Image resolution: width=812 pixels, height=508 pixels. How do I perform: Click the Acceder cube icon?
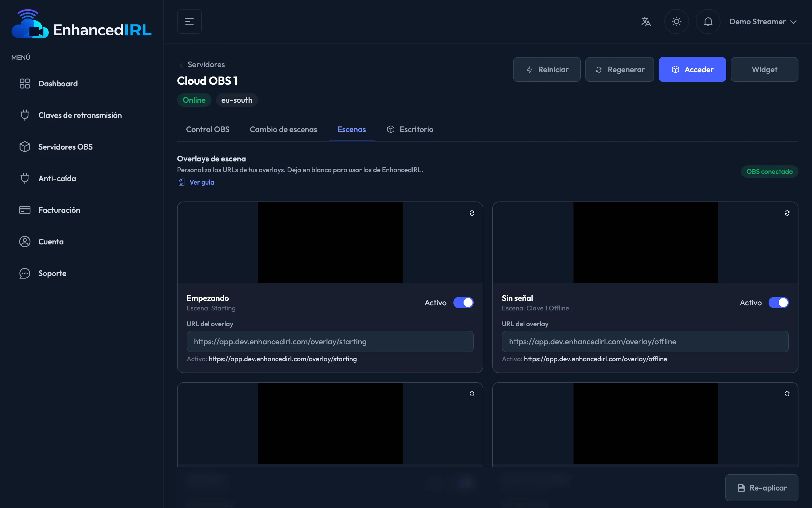676,69
